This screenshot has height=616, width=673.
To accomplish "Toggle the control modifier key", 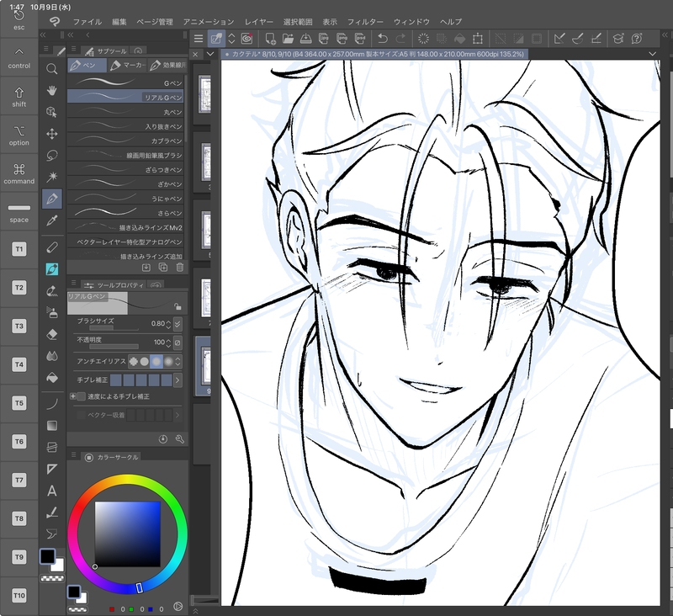I will point(19,58).
